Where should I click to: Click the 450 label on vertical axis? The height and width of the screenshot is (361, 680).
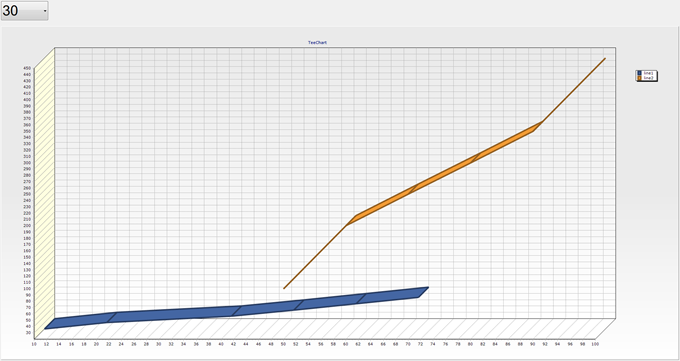coord(27,68)
